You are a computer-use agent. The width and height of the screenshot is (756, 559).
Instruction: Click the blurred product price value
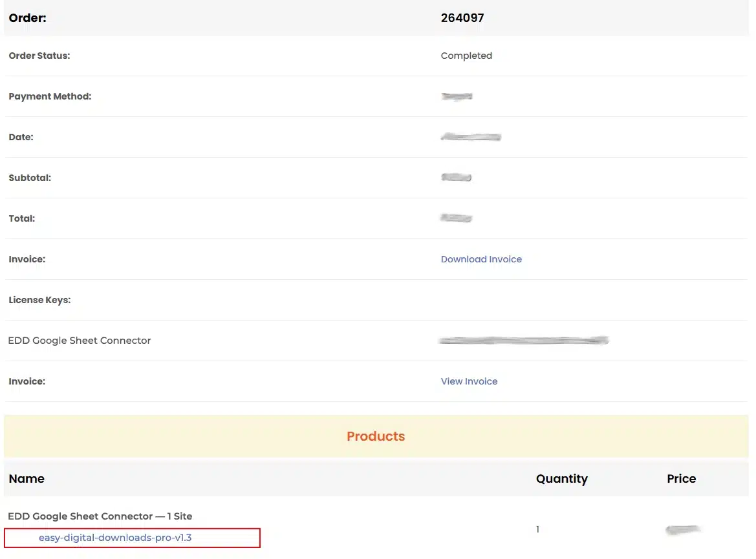click(x=684, y=530)
